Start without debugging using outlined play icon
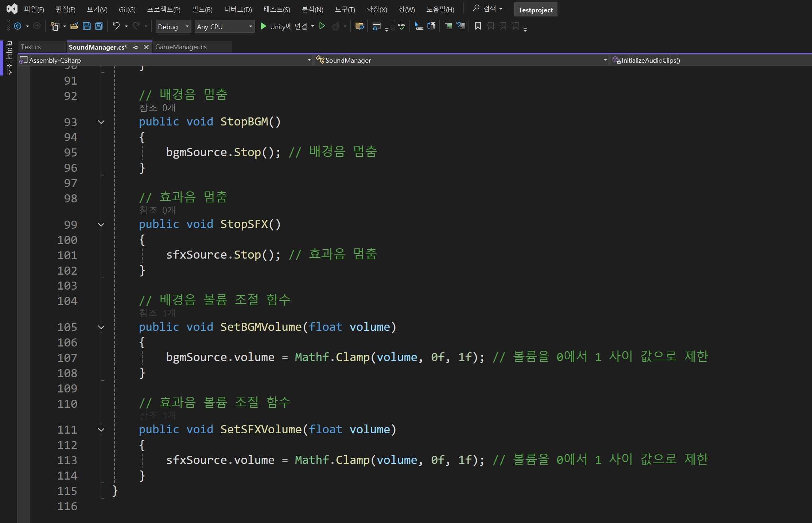The width and height of the screenshot is (812, 523). click(x=322, y=26)
